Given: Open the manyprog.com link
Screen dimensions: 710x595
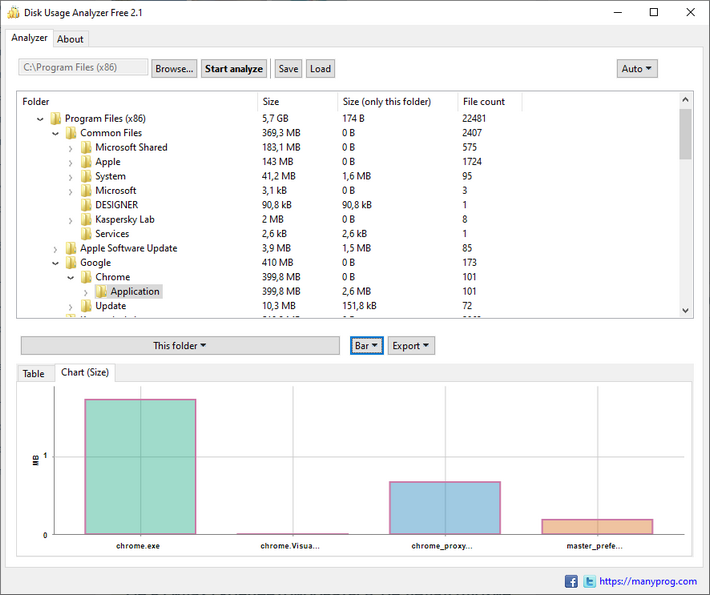Looking at the screenshot, I should [x=648, y=581].
